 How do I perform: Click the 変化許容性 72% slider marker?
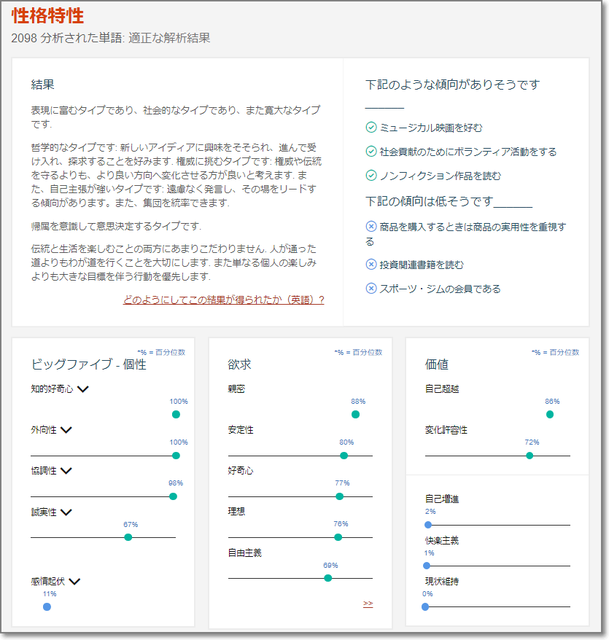pos(530,455)
